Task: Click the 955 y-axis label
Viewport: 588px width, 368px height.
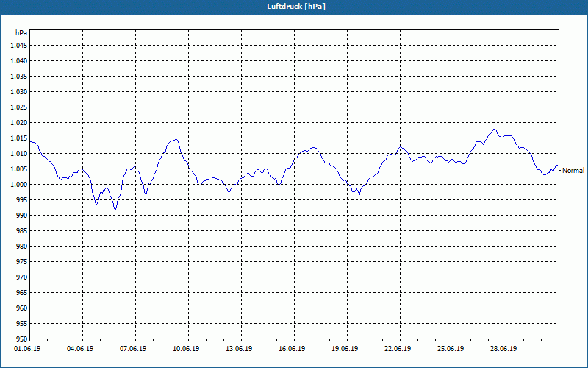Action: tap(22, 323)
